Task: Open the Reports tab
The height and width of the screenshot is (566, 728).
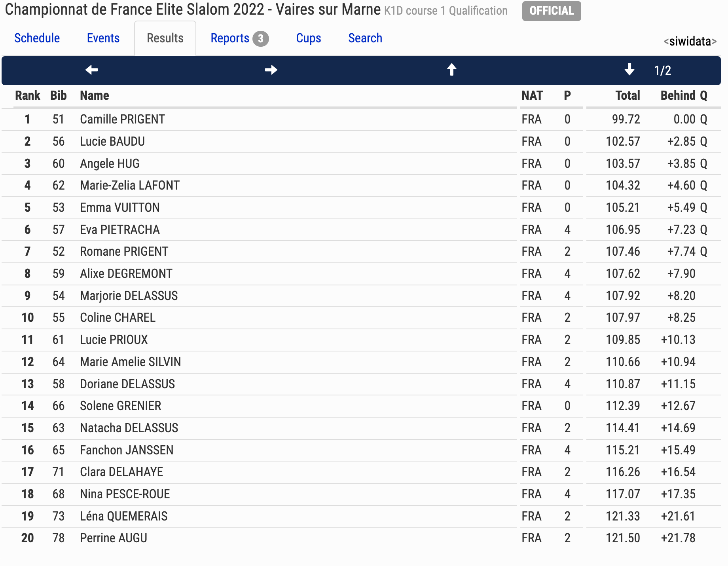Action: click(x=230, y=38)
